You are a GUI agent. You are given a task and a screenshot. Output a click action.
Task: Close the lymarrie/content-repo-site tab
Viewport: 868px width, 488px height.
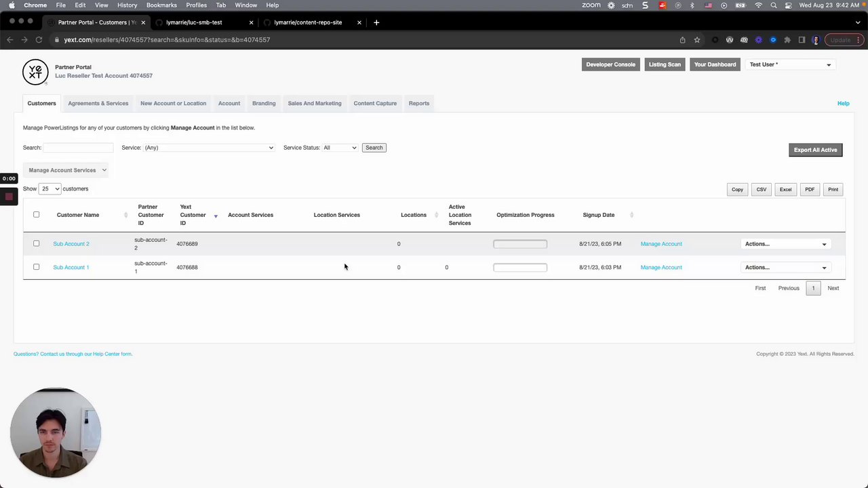point(359,22)
